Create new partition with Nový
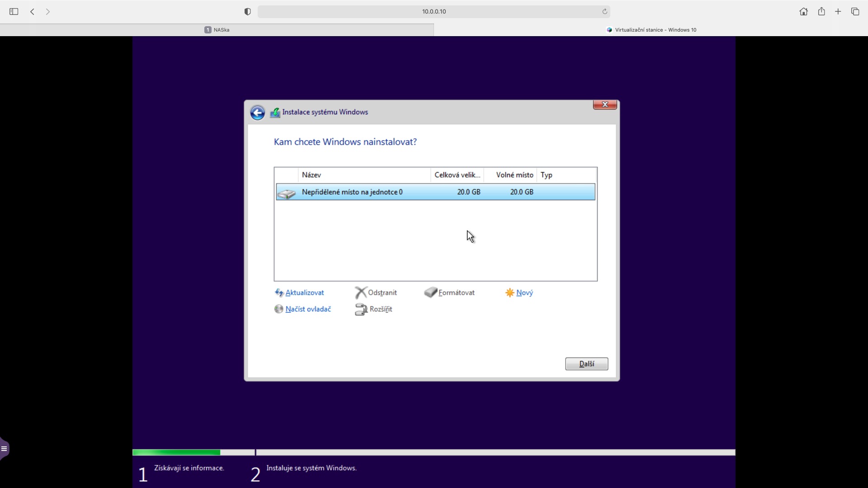The image size is (868, 488). click(524, 293)
